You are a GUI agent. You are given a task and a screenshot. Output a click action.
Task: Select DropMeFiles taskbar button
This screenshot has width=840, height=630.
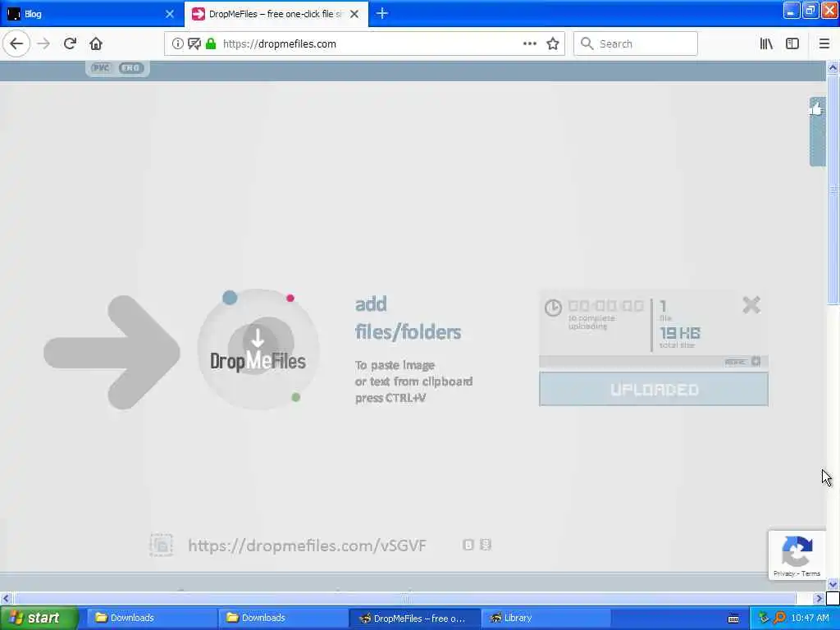point(414,619)
